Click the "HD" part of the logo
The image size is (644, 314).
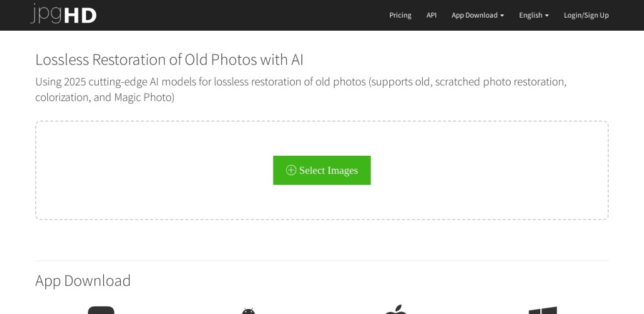(x=82, y=15)
